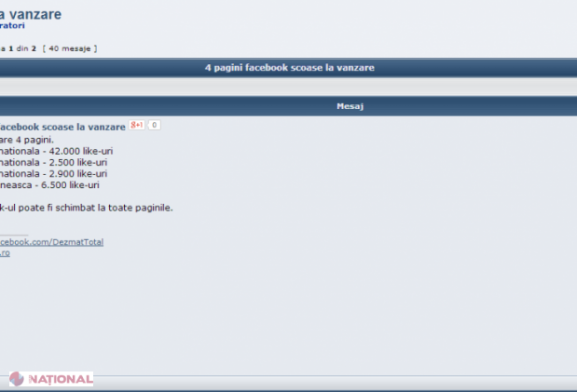Click the signature separator line above the links
The height and width of the screenshot is (392, 577).
[x=14, y=235]
